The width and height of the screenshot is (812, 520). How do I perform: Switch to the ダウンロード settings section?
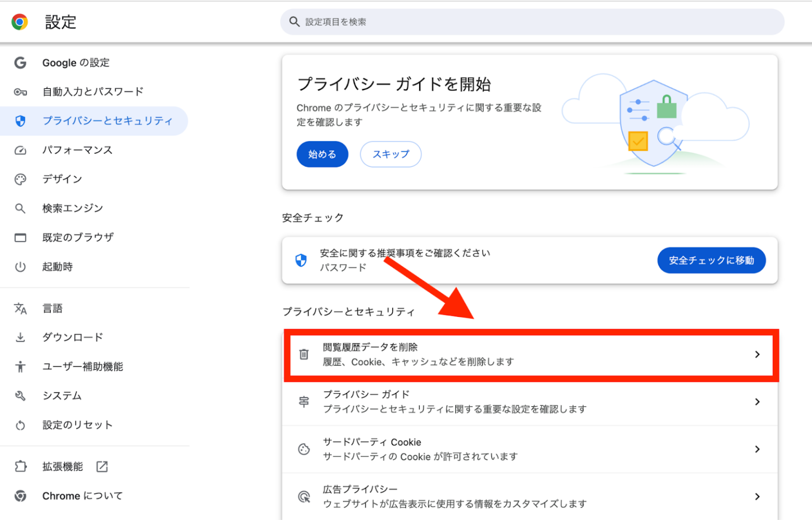point(72,337)
